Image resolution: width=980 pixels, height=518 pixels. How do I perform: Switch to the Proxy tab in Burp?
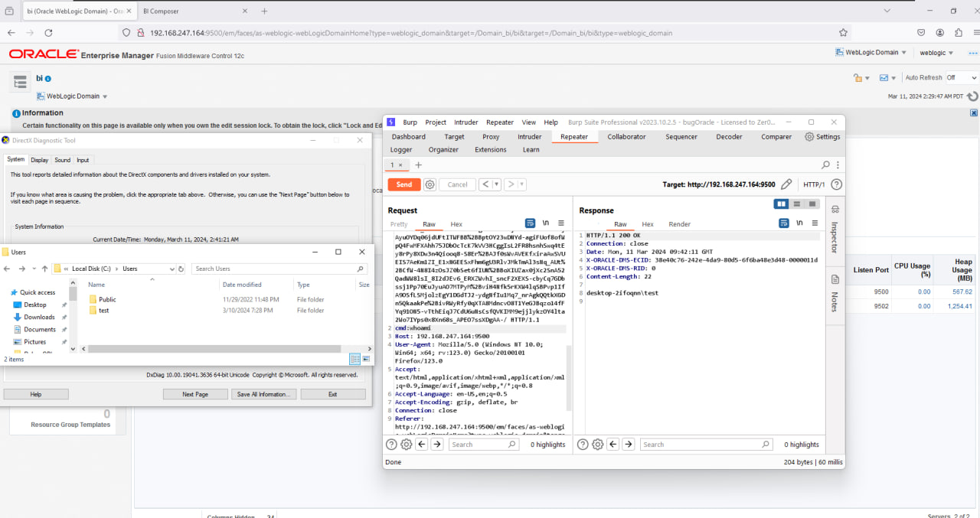(x=491, y=137)
